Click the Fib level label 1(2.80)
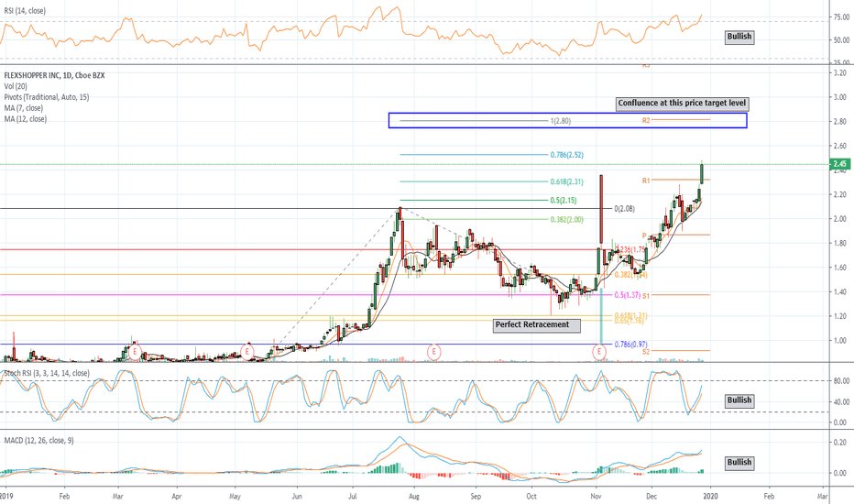This screenshot has height=504, width=854. tap(561, 121)
